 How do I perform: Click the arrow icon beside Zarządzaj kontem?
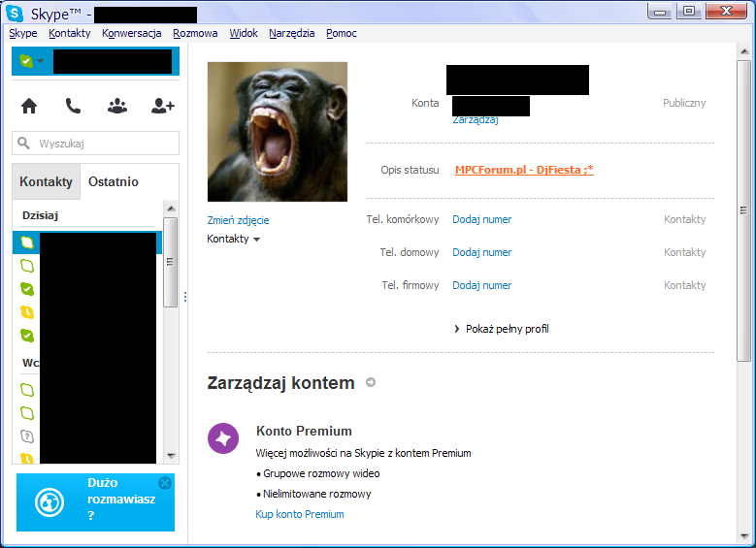(x=371, y=382)
